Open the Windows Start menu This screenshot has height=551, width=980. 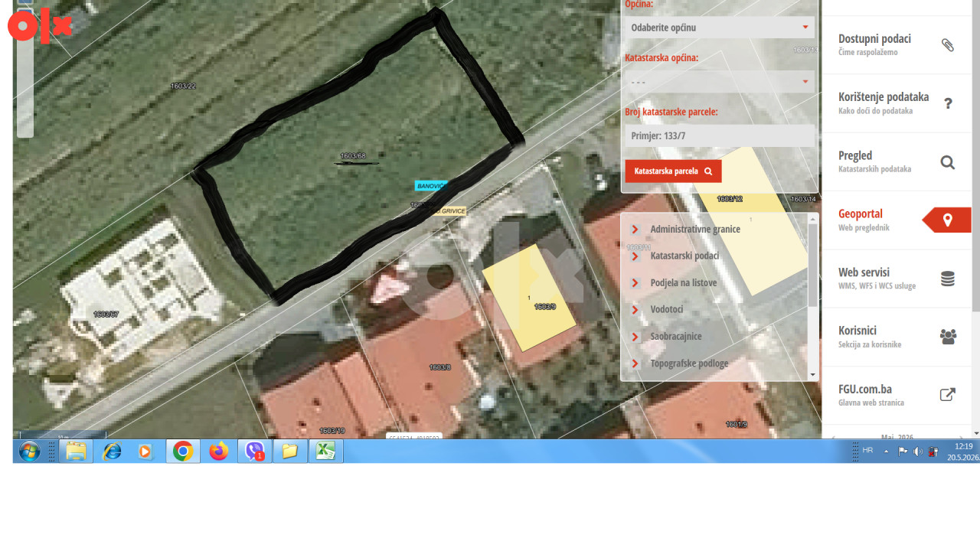pos(29,452)
